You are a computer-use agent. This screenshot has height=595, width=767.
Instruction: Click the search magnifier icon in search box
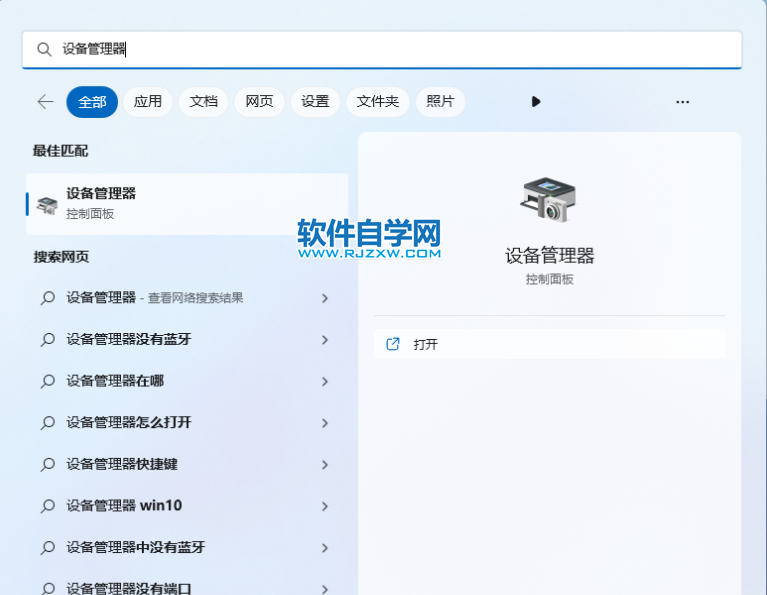coord(43,49)
